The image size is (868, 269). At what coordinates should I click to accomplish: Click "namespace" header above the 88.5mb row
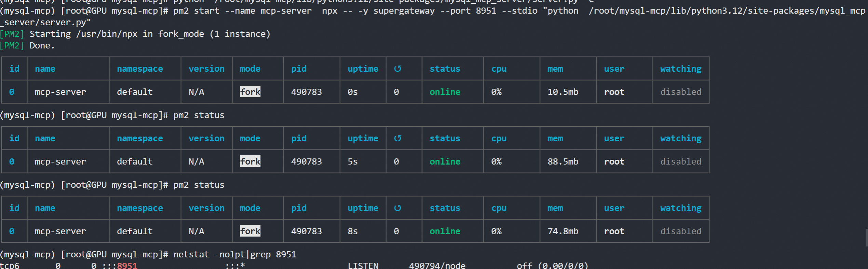(x=140, y=138)
